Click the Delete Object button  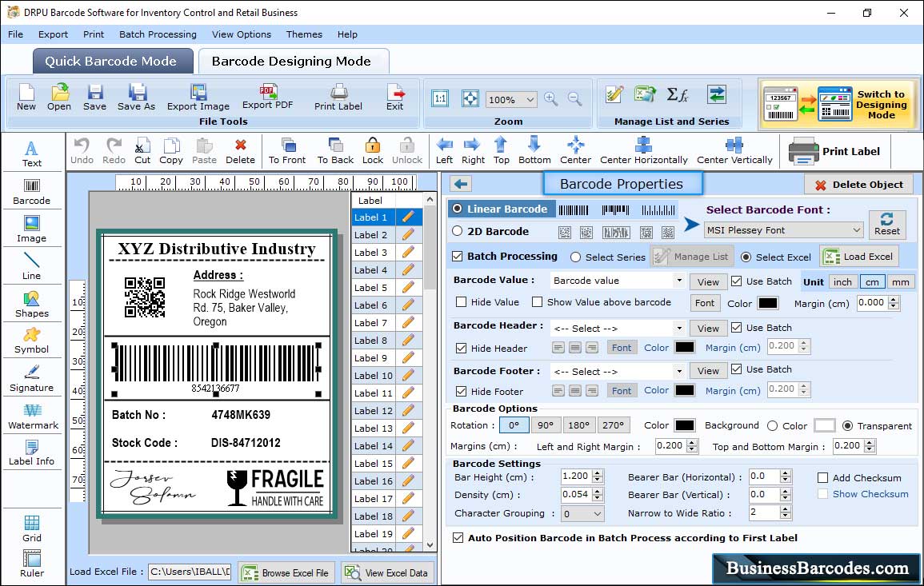pos(858,185)
